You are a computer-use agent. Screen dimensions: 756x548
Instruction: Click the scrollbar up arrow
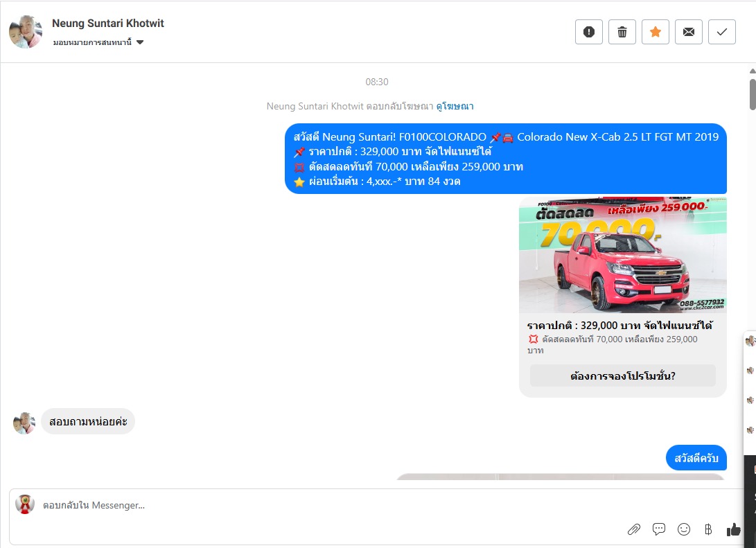point(753,71)
